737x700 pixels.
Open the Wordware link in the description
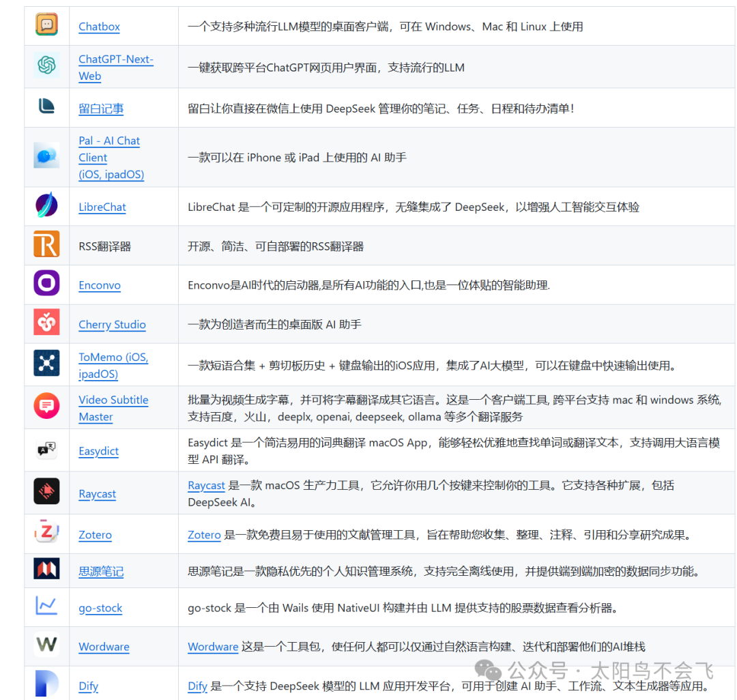(x=213, y=645)
